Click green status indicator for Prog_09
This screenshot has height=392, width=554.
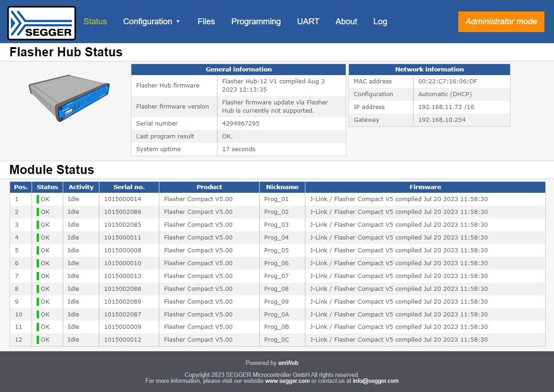pyautogui.click(x=38, y=302)
